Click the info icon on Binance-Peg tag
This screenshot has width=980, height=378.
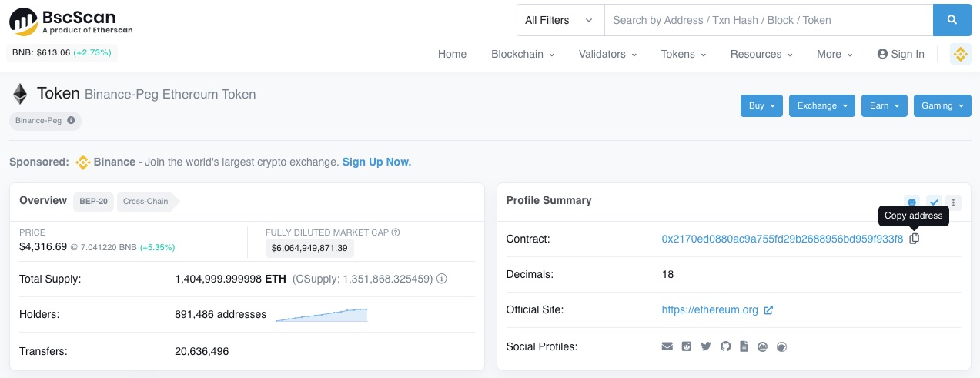coord(71,121)
